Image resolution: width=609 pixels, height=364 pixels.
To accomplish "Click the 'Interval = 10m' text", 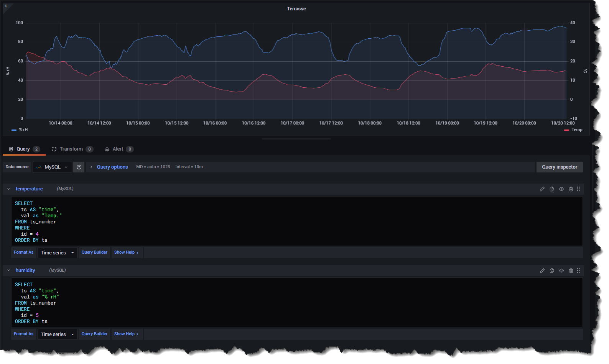I will point(189,167).
